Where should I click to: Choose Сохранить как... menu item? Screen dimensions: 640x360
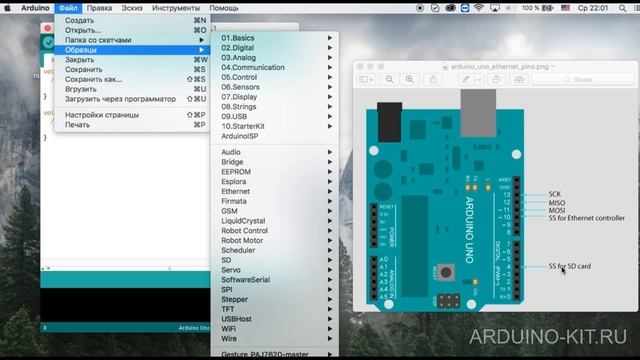coord(132,79)
